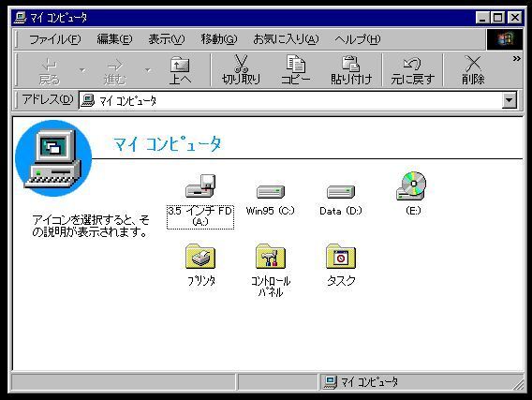Open the タスク folder icon

click(x=341, y=257)
